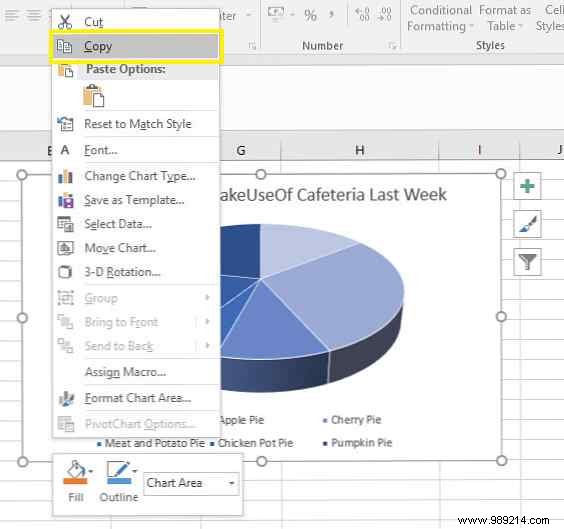Choose Reset to Match Style

click(136, 124)
